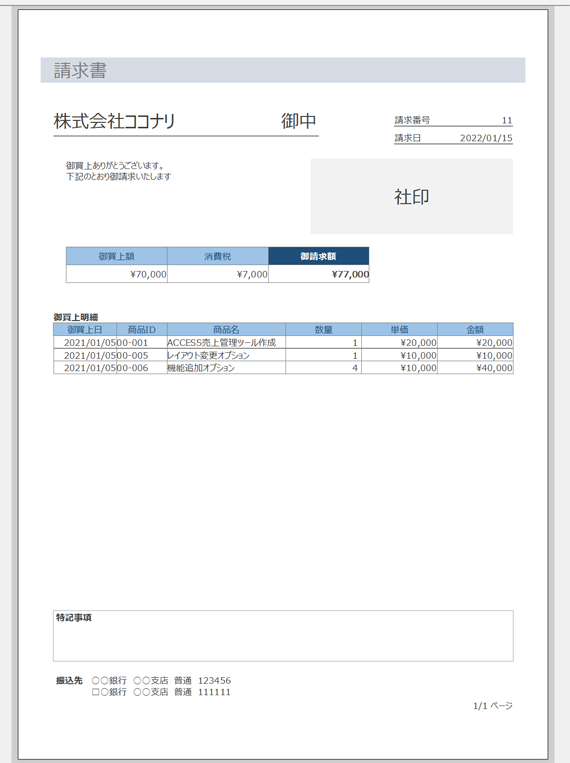570x763 pixels.
Task: Select the 請求番号 value 11
Action: (x=507, y=120)
